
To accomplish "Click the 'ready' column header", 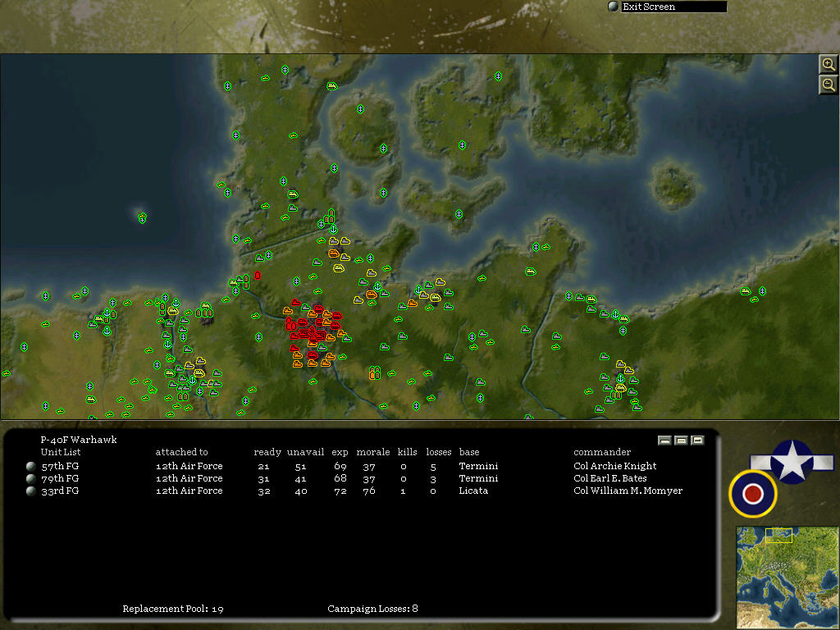I will tap(267, 452).
